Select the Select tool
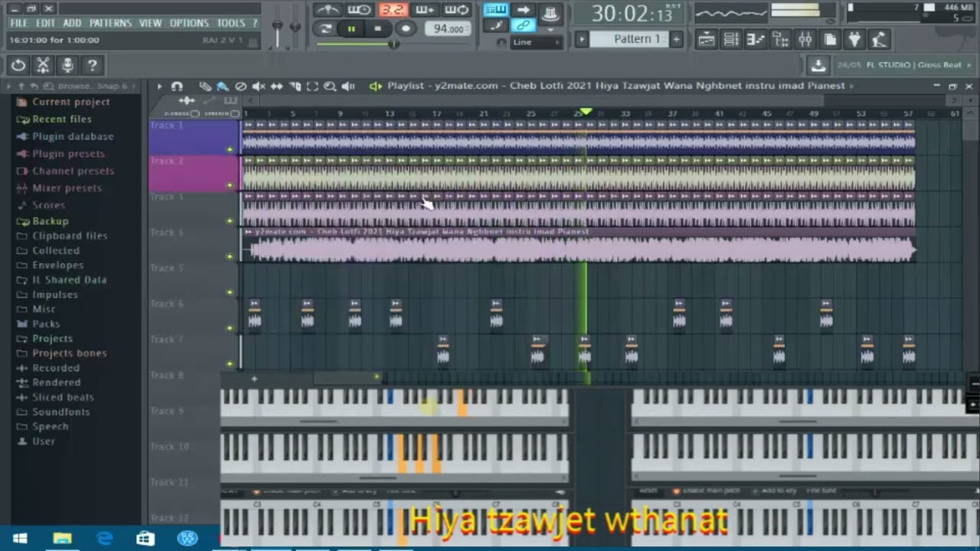The image size is (980, 551). click(312, 86)
